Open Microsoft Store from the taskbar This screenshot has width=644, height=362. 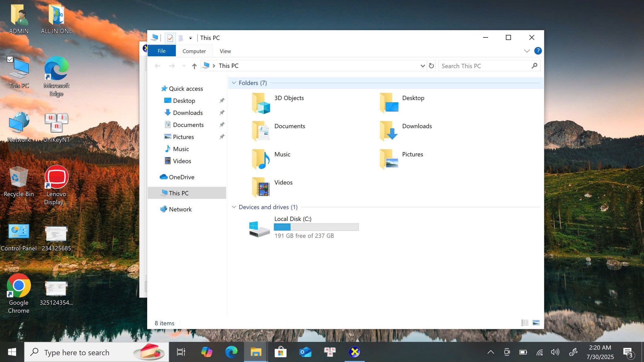pos(280,352)
